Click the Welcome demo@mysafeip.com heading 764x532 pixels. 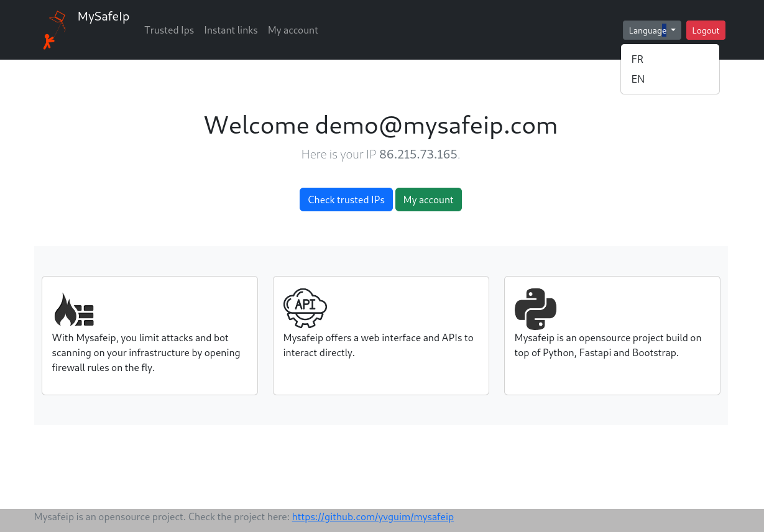tap(380, 125)
